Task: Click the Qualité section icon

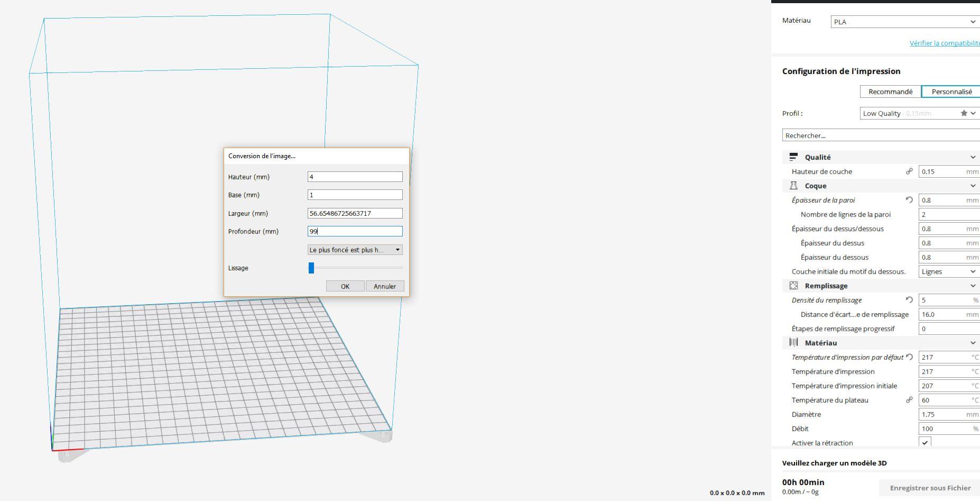Action: pyautogui.click(x=793, y=157)
